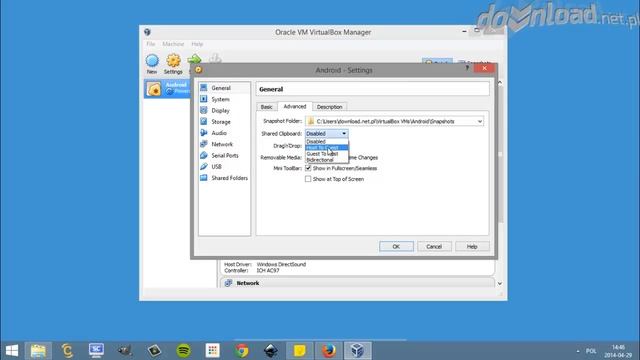Open the Help menu in VirtualBox Manager
Screen dimensions: 640x360
[197, 44]
